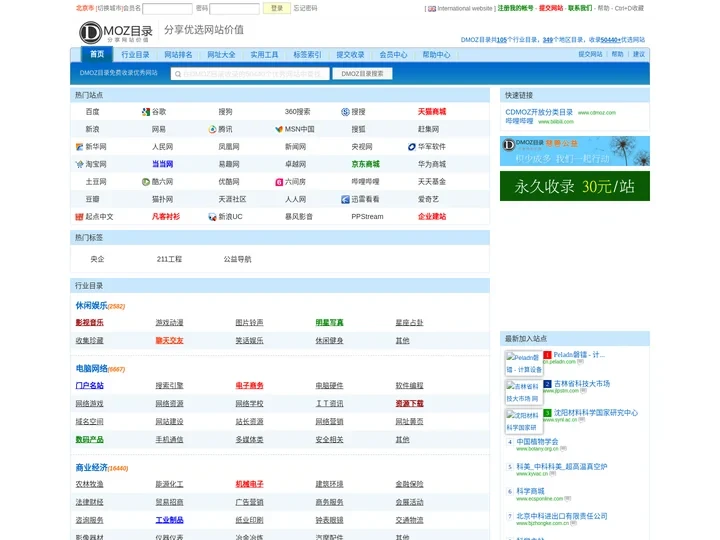Click the 六间房 pink icon
Viewport: 720px width, 540px height.
click(x=279, y=182)
